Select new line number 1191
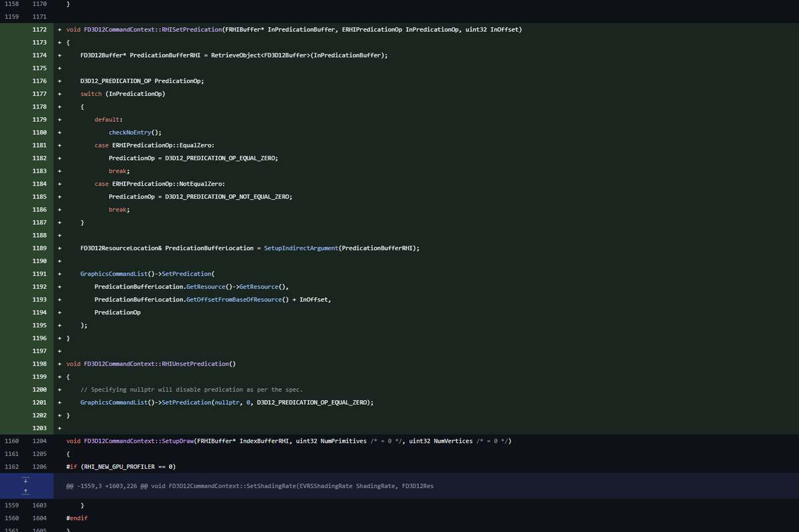The height and width of the screenshot is (532, 799). coord(39,274)
